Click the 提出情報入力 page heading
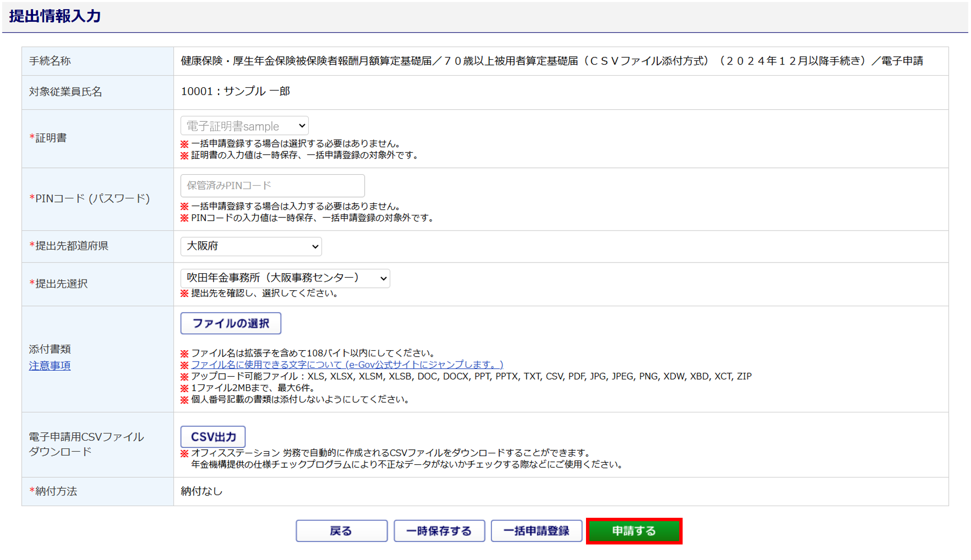The width and height of the screenshot is (971, 560). [x=55, y=16]
